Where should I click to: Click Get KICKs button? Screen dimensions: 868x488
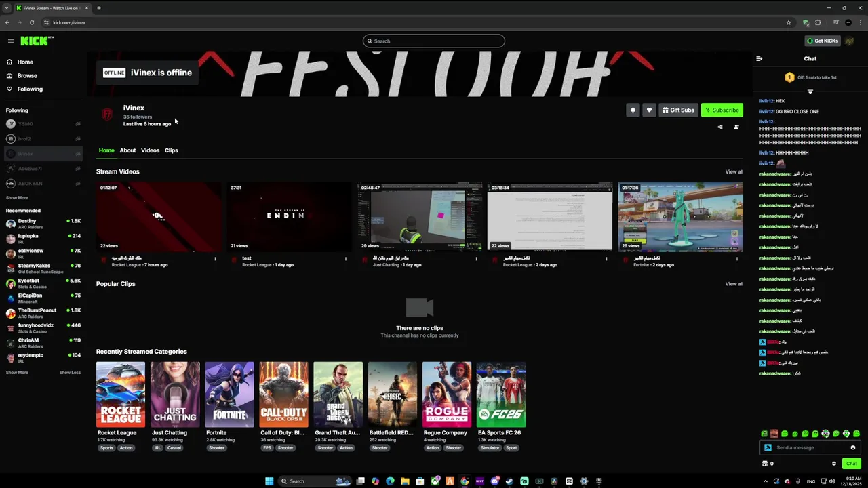point(823,41)
